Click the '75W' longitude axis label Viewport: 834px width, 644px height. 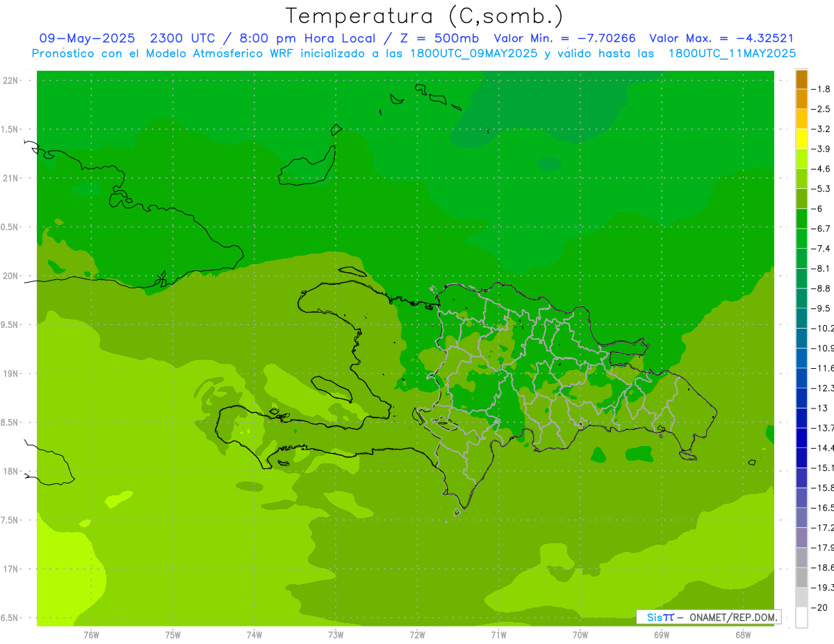[x=172, y=635]
